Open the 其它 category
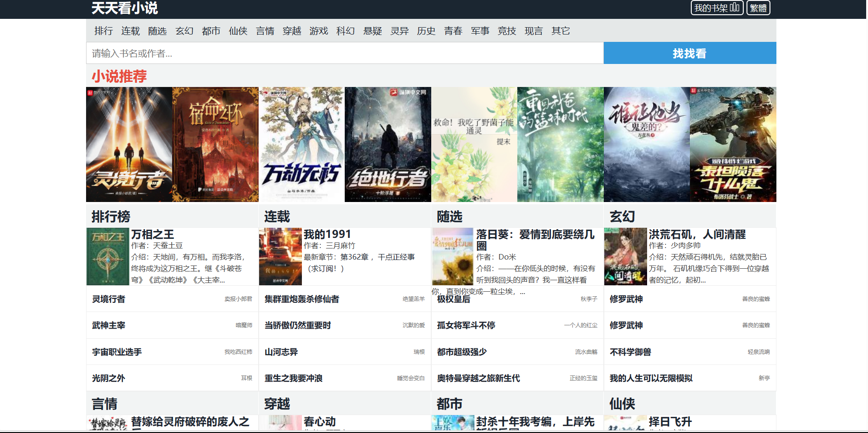Viewport: 868px width, 433px height. (x=561, y=31)
